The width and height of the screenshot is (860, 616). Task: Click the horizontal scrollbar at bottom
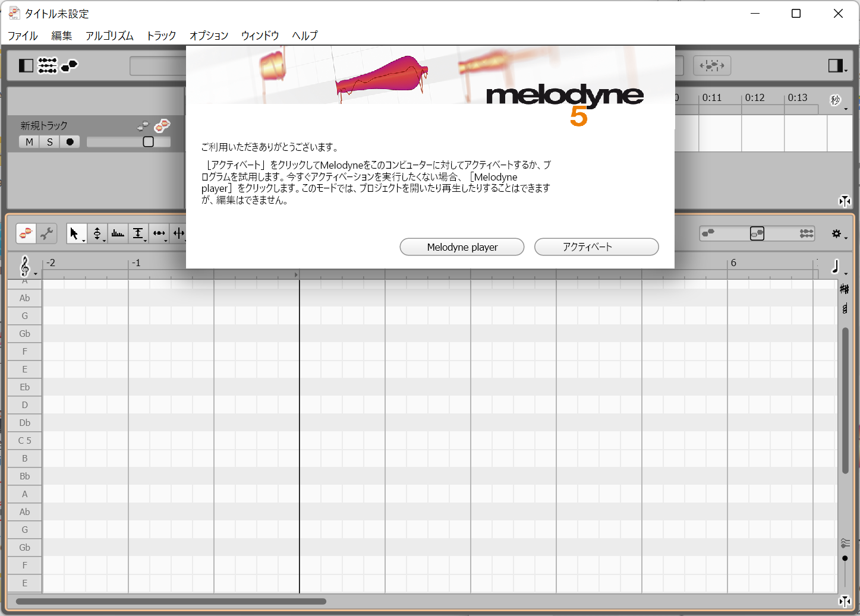(171, 601)
